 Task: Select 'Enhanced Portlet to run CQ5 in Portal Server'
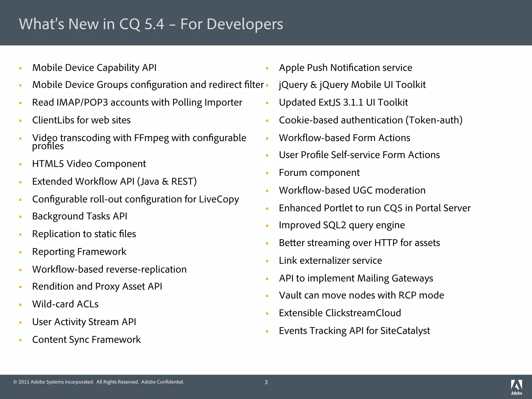[375, 208]
